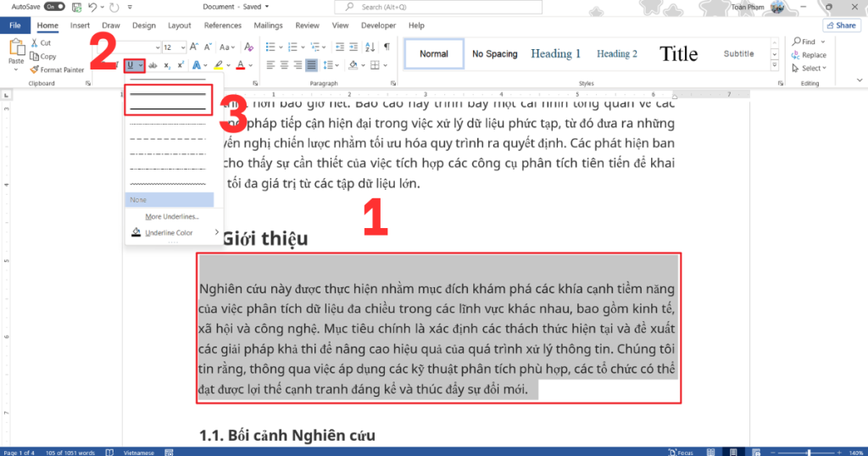This screenshot has width=868, height=456.
Task: Switch to Focus mode
Action: coord(682,452)
